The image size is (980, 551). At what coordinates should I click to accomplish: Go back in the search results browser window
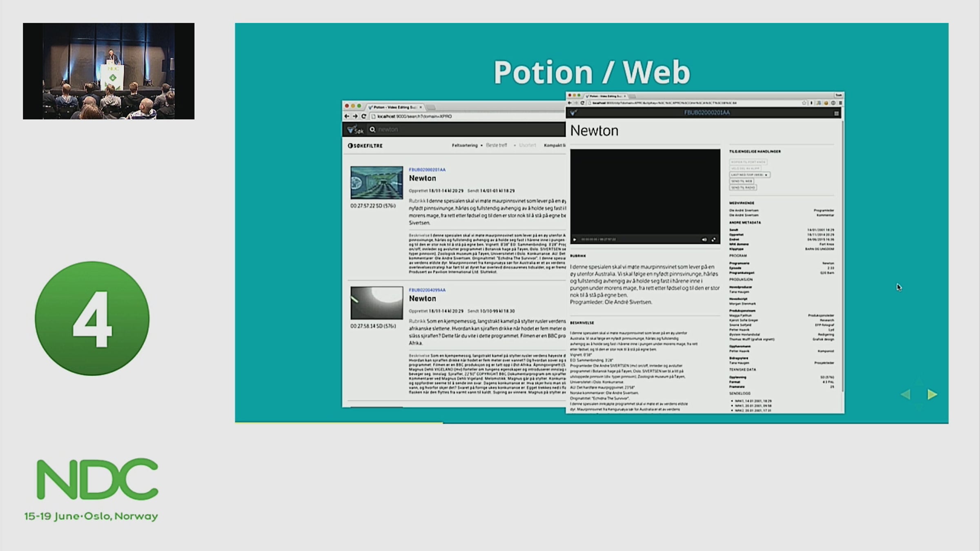(347, 116)
